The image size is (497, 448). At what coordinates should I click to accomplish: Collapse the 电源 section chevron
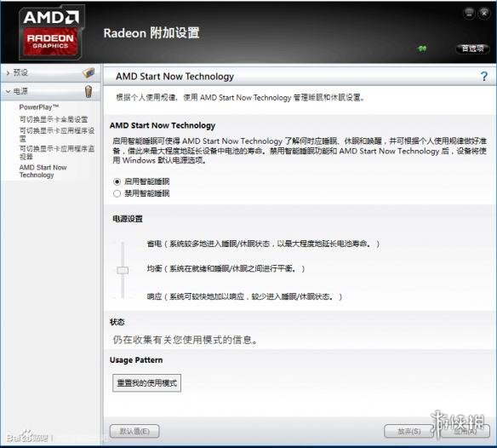tap(8, 92)
